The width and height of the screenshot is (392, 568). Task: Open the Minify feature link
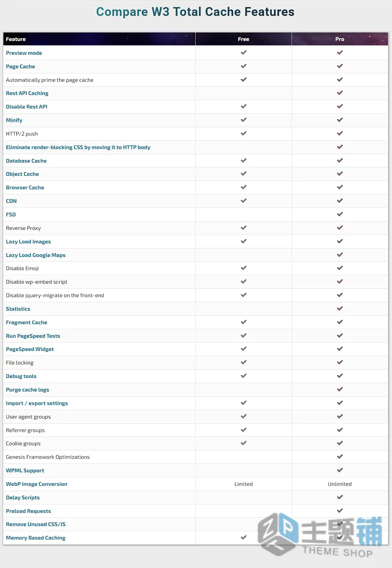click(14, 120)
